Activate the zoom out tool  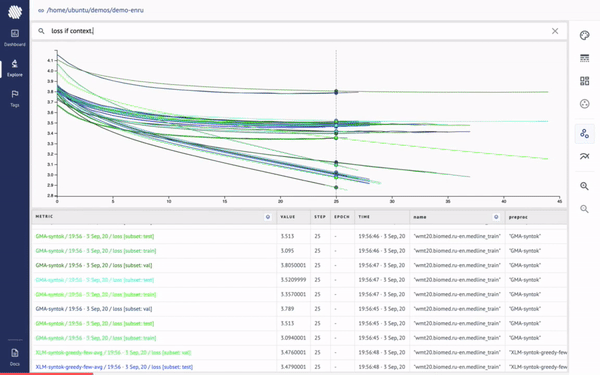pyautogui.click(x=584, y=209)
